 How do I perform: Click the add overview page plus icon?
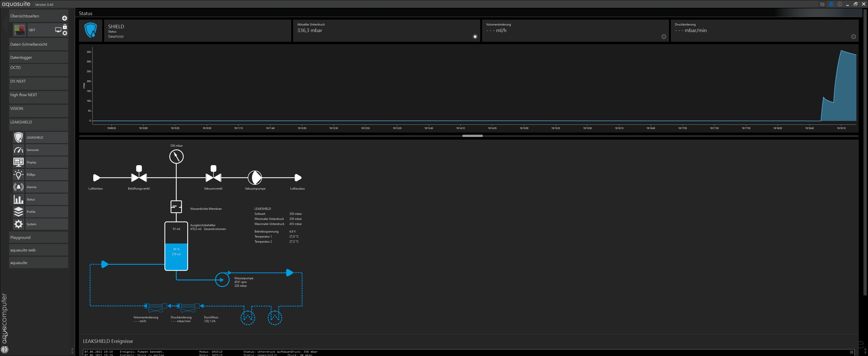point(64,18)
